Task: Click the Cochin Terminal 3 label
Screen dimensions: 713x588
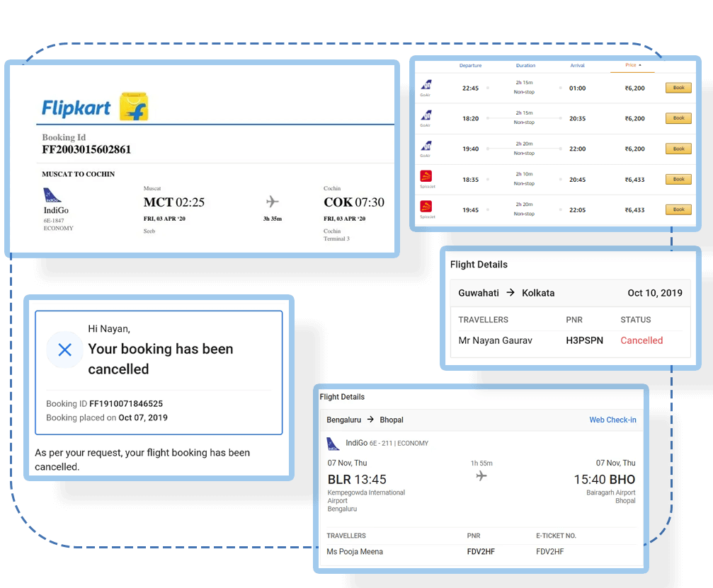Action: pyautogui.click(x=336, y=234)
